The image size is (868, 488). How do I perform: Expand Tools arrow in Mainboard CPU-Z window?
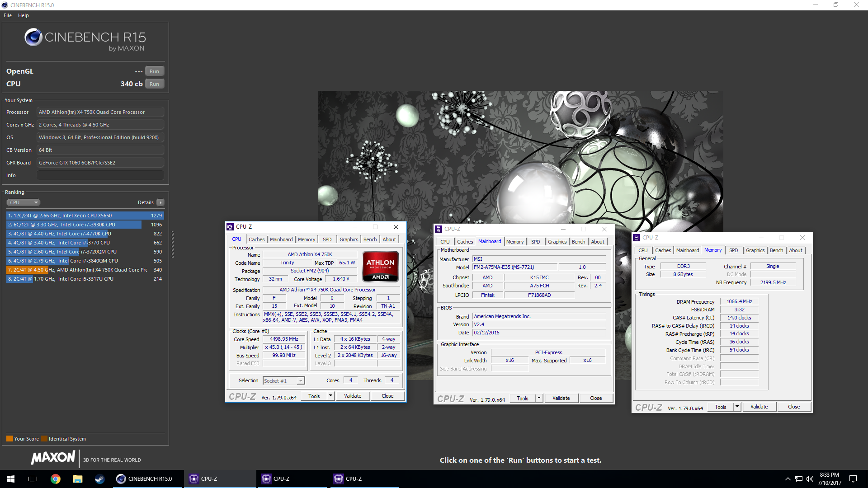[539, 399]
